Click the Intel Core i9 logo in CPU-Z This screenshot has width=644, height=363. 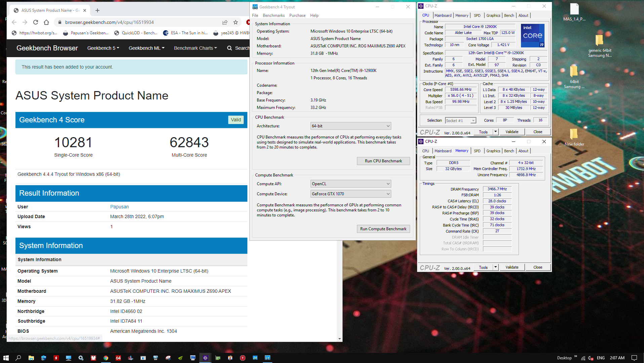pos(532,35)
